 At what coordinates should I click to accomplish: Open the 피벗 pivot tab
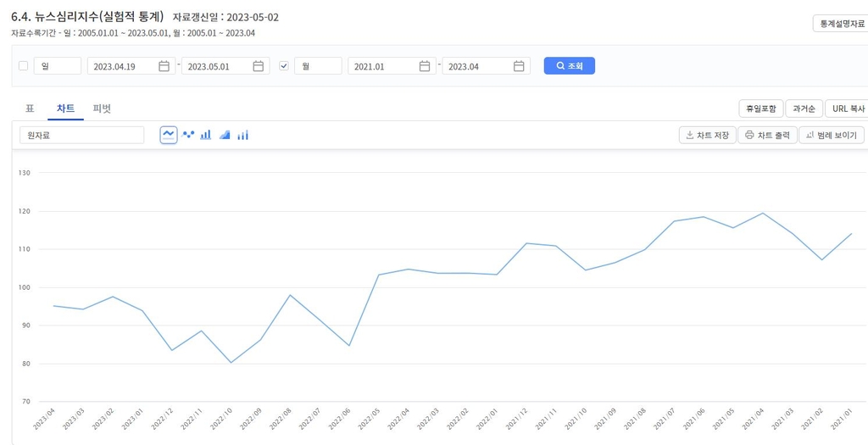[x=102, y=108]
